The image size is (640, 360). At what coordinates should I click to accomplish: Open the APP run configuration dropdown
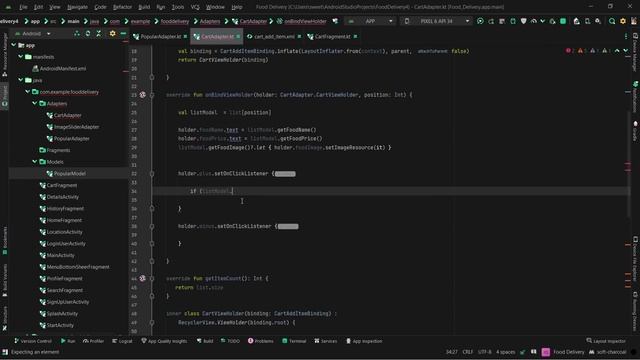(x=370, y=21)
